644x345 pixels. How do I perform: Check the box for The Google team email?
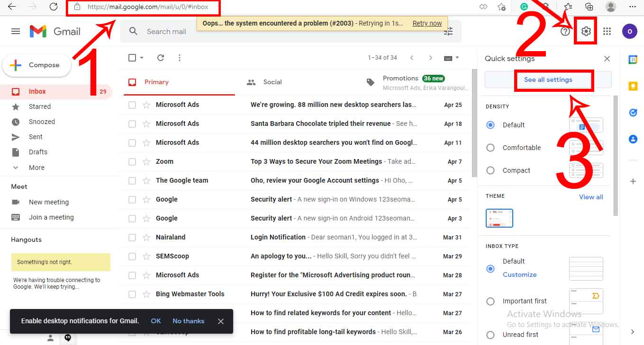coord(132,181)
